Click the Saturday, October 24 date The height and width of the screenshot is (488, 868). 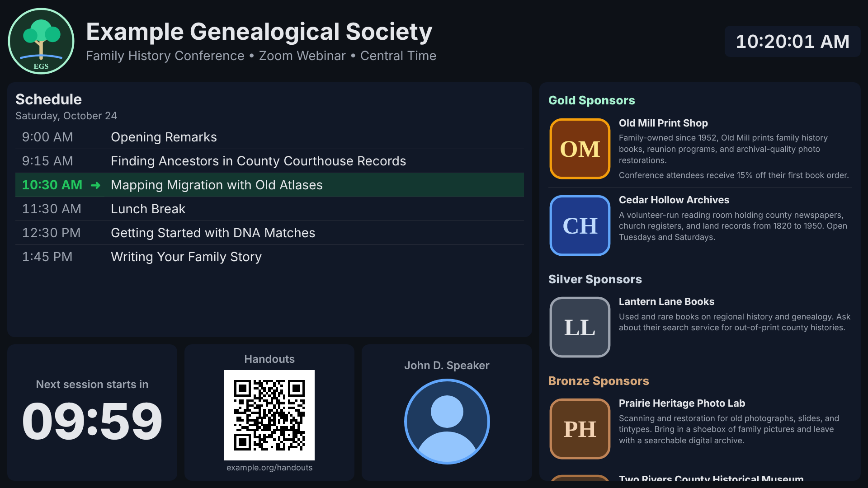pyautogui.click(x=66, y=116)
